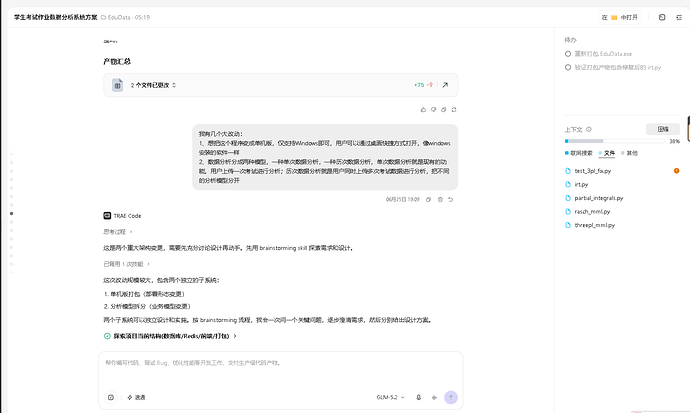Image resolution: width=690 pixels, height=413 pixels.
Task: Check off the 验证打包产物 irt.py todo
Action: [x=568, y=67]
